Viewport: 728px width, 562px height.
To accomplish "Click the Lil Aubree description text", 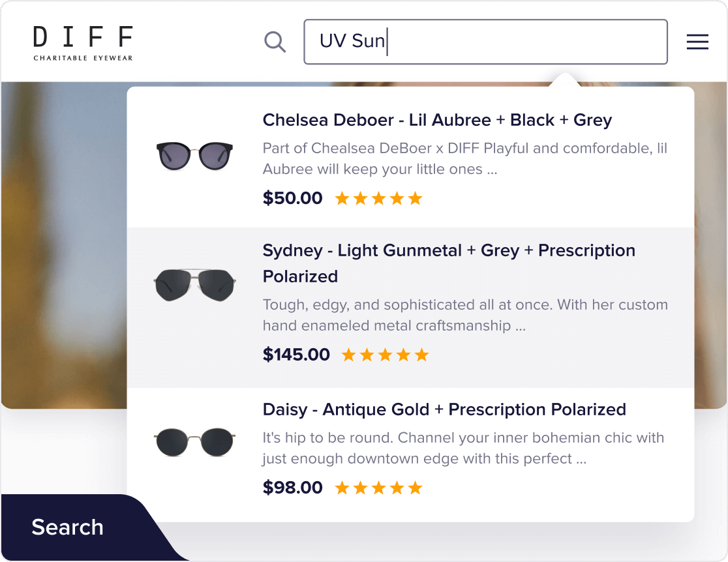I will click(464, 158).
